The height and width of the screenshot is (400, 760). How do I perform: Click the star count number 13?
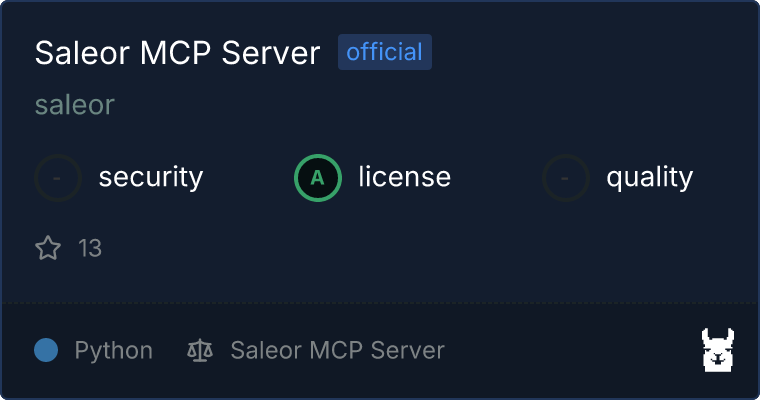tap(90, 248)
